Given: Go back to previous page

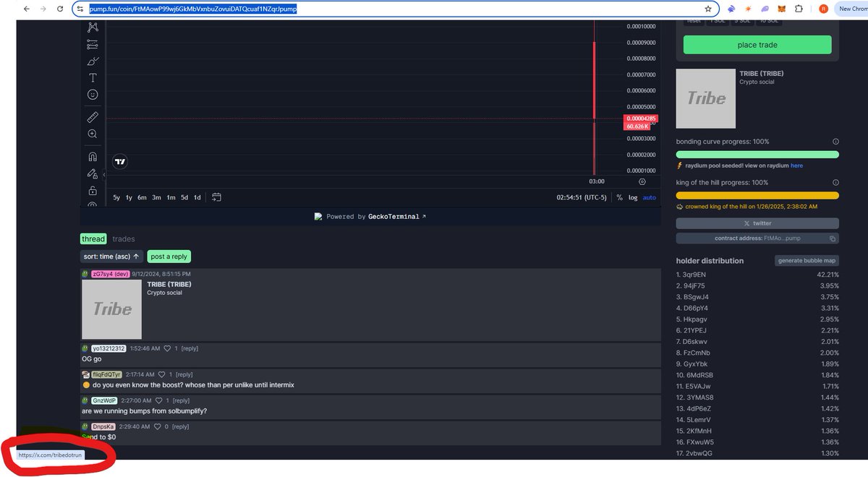Looking at the screenshot, I should (27, 9).
